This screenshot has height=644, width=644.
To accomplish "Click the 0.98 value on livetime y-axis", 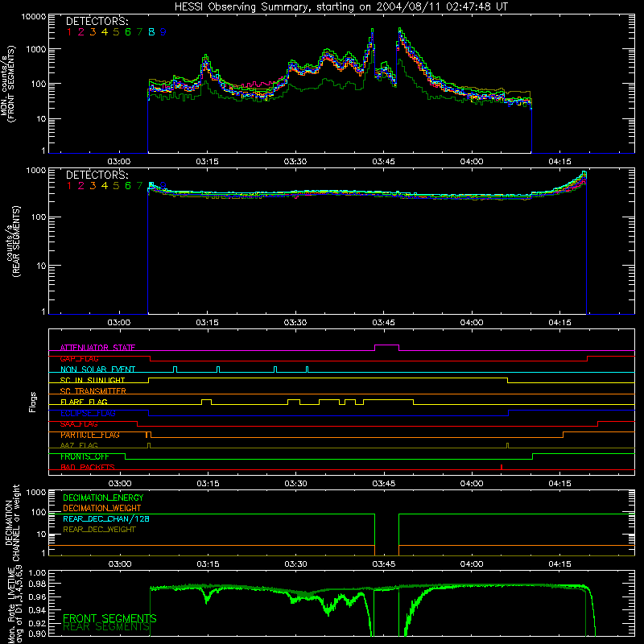I will click(x=38, y=584).
